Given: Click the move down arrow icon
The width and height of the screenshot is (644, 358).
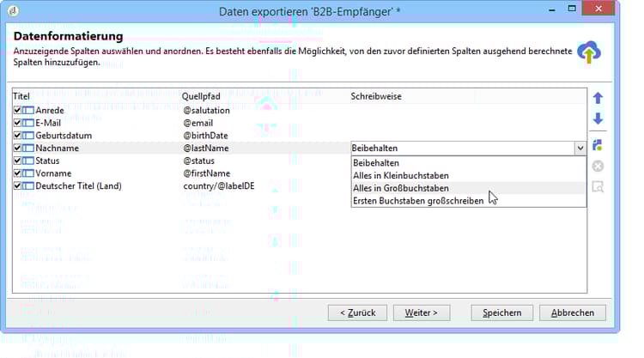Looking at the screenshot, I should pos(598,118).
